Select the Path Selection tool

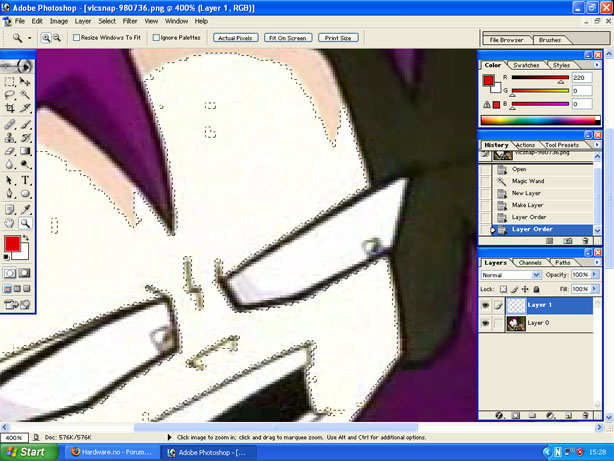(10, 180)
